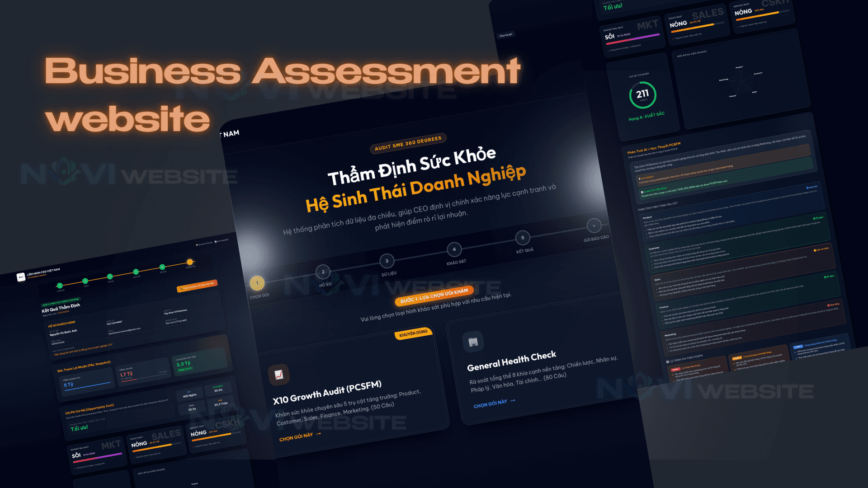
Task: Select step 2 Hồ Sơ in center stepper
Action: pos(323,272)
